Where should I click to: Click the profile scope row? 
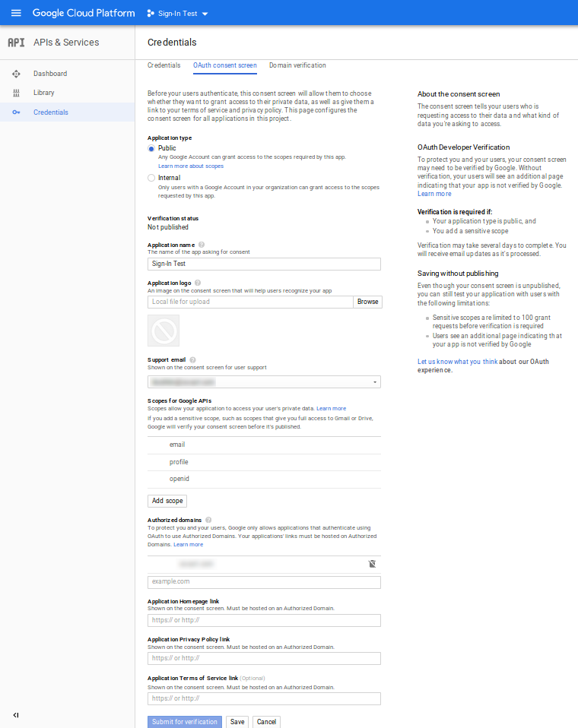[264, 462]
